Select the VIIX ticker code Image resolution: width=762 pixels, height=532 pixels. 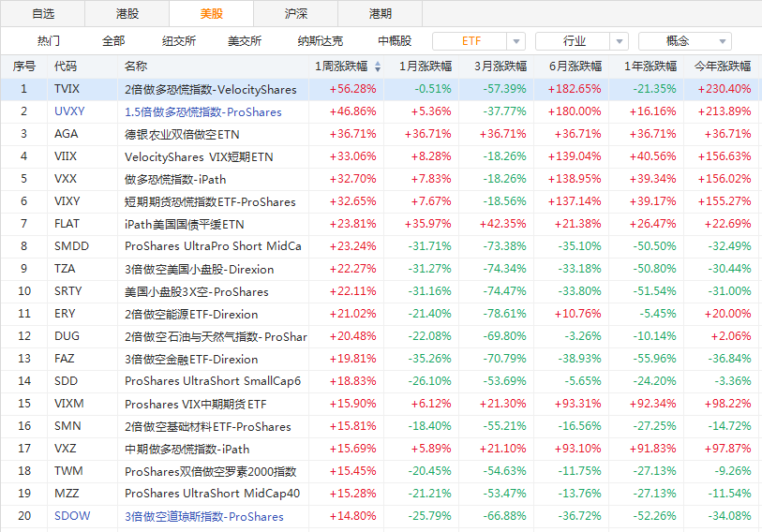coord(65,156)
